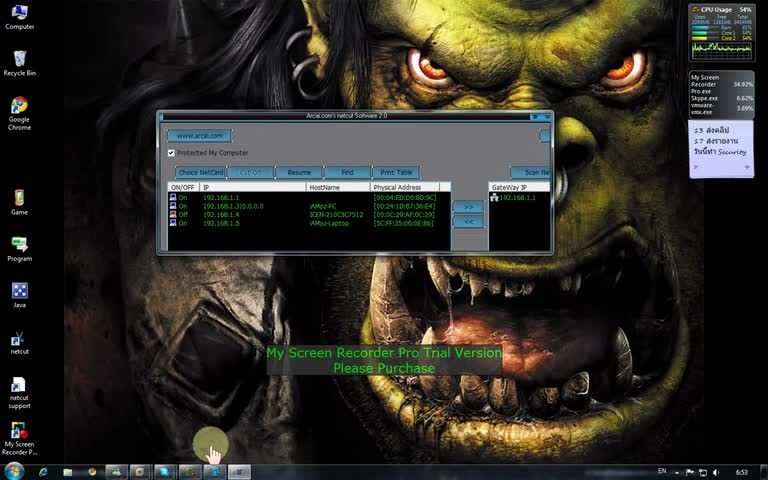Launch the Google Chrome desktop shortcut

(20, 114)
